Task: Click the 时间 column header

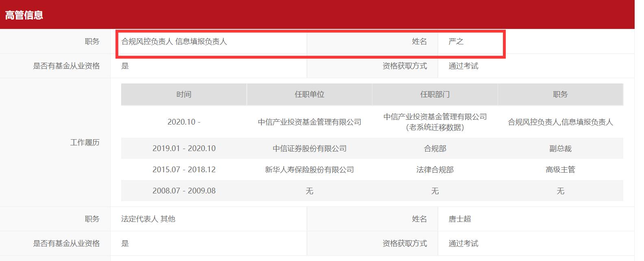Action: tap(184, 94)
